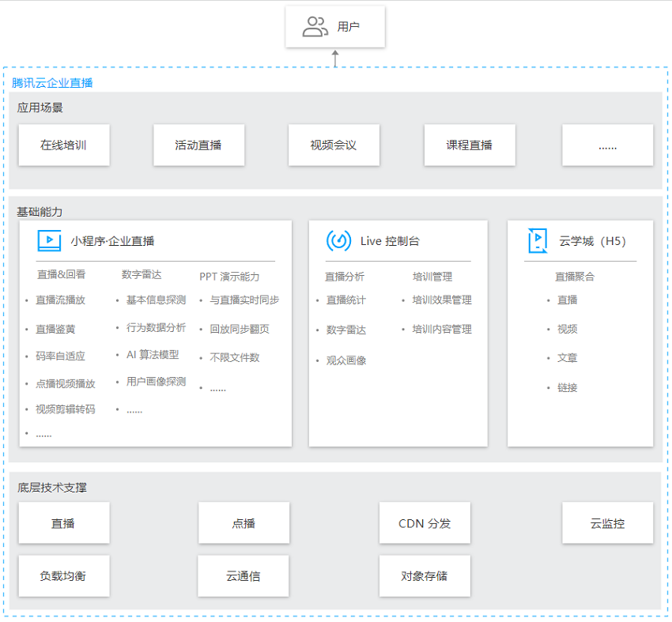Select the 行为数据分析 list item

[x=156, y=328]
